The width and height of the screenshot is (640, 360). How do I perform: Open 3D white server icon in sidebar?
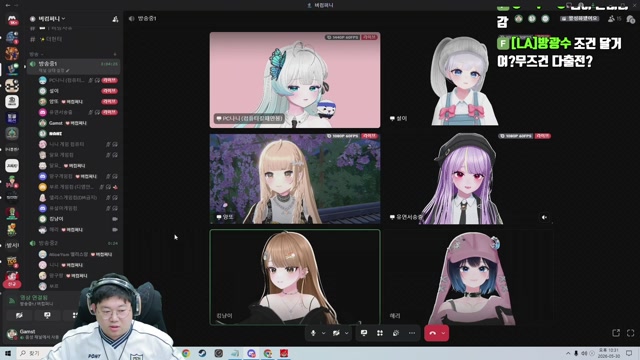[12, 101]
